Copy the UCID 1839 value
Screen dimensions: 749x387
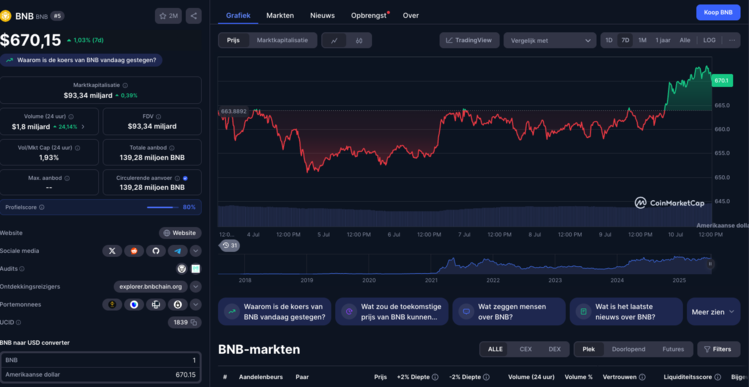[194, 322]
